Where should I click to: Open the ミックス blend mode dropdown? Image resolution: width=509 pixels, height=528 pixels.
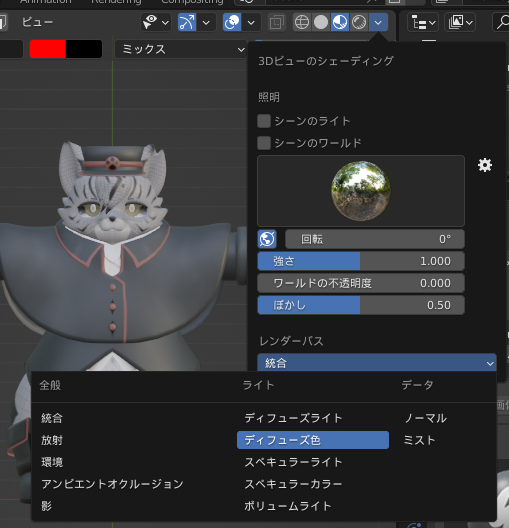(180, 49)
